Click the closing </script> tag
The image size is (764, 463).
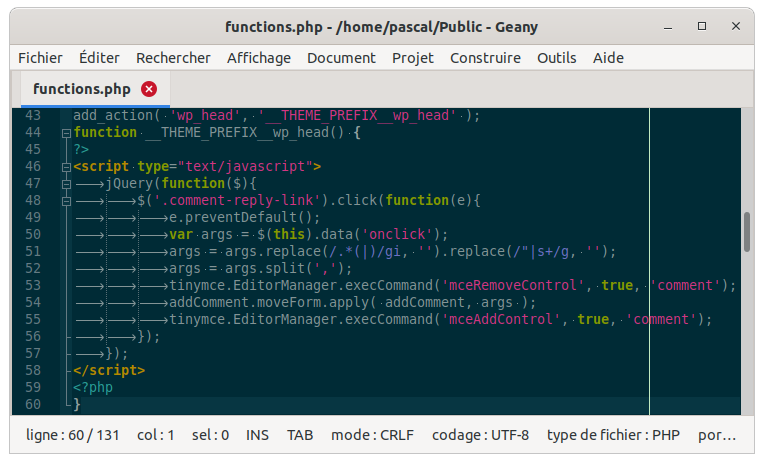pos(109,370)
